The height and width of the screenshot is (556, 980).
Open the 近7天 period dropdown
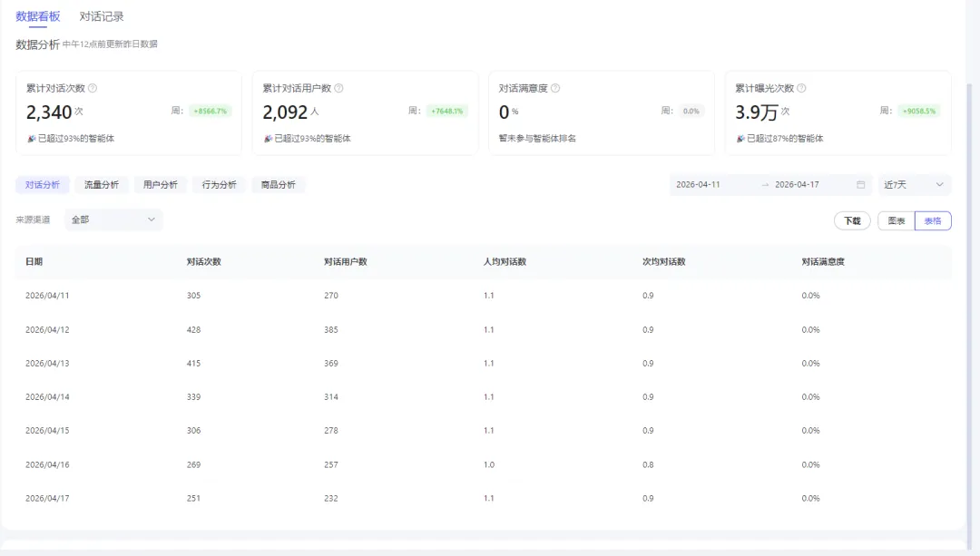914,185
